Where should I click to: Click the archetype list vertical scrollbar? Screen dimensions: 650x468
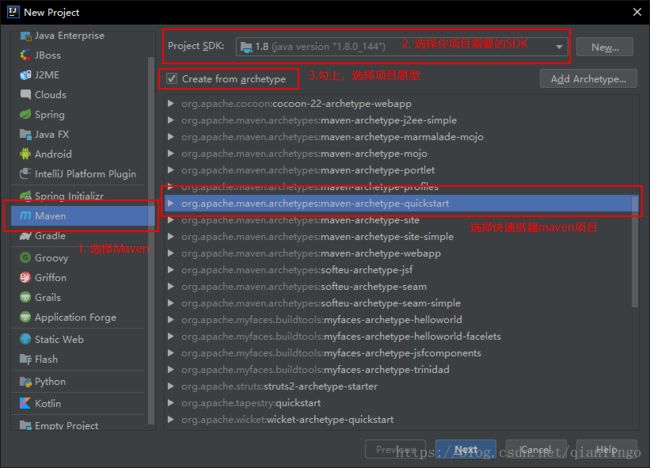point(635,252)
